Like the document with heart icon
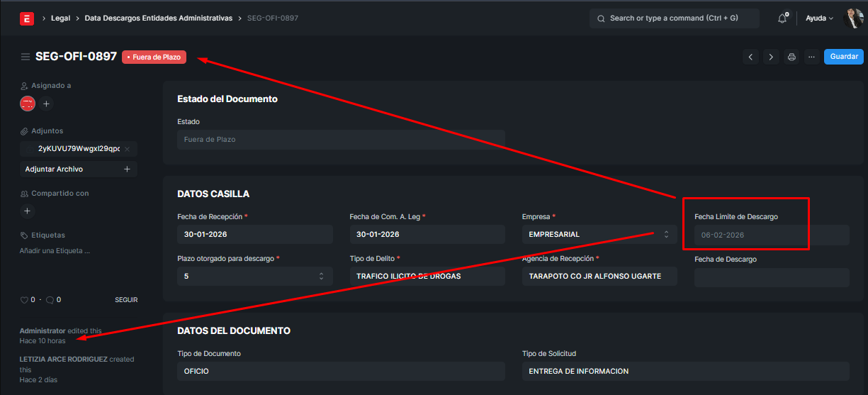This screenshot has width=868, height=395. (23, 300)
